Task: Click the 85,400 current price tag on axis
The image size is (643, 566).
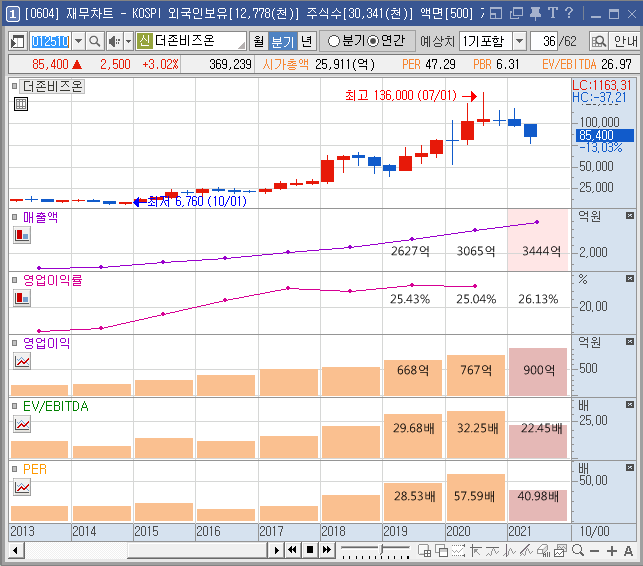Action: point(604,135)
